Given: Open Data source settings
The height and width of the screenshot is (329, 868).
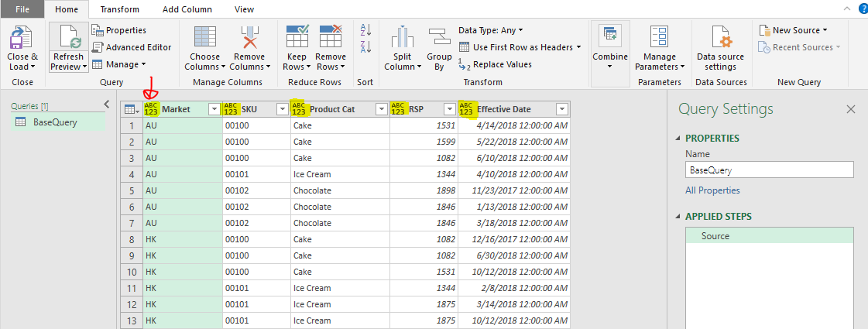Looking at the screenshot, I should 720,37.
